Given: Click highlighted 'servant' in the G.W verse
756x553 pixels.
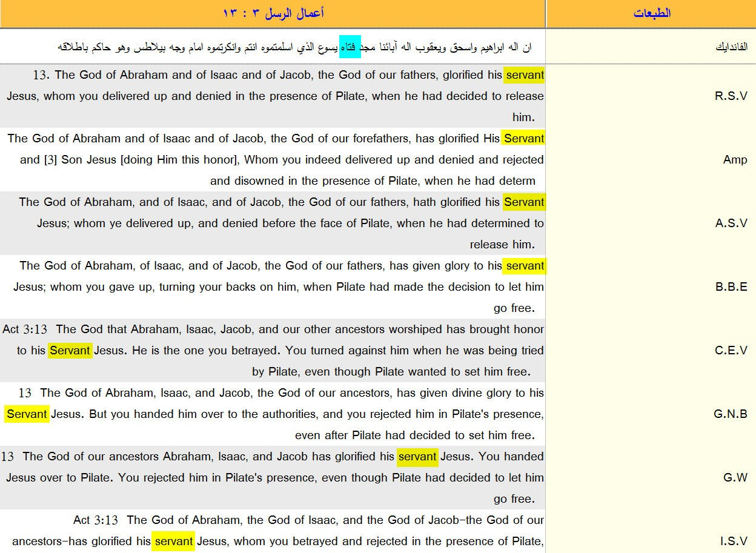Looking at the screenshot, I should tap(417, 457).
